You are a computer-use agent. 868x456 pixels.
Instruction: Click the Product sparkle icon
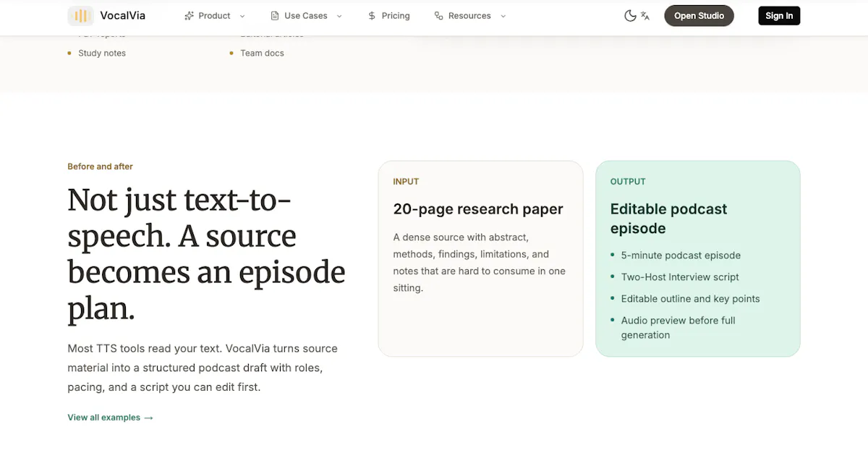click(x=189, y=16)
